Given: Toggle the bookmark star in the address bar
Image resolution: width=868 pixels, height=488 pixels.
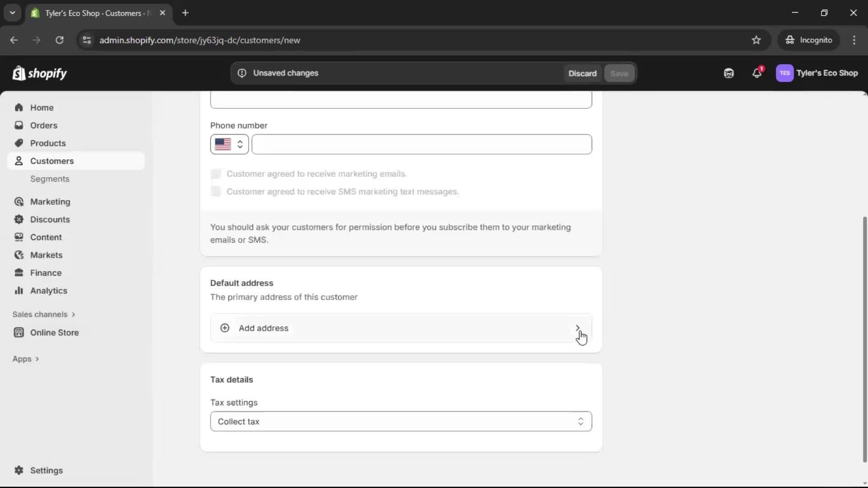Looking at the screenshot, I should [757, 40].
